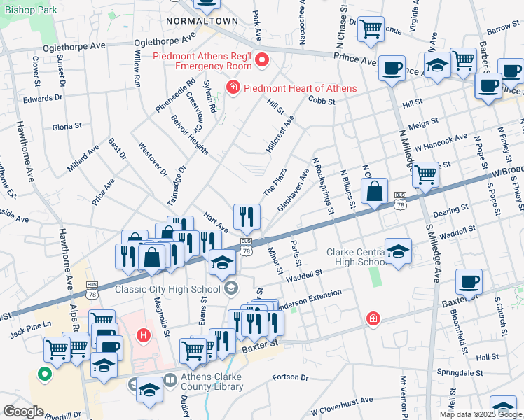The image size is (524, 420).
Task: Click the Oglethorpe Ave street label near Sunset Dr
Action: tap(74, 47)
